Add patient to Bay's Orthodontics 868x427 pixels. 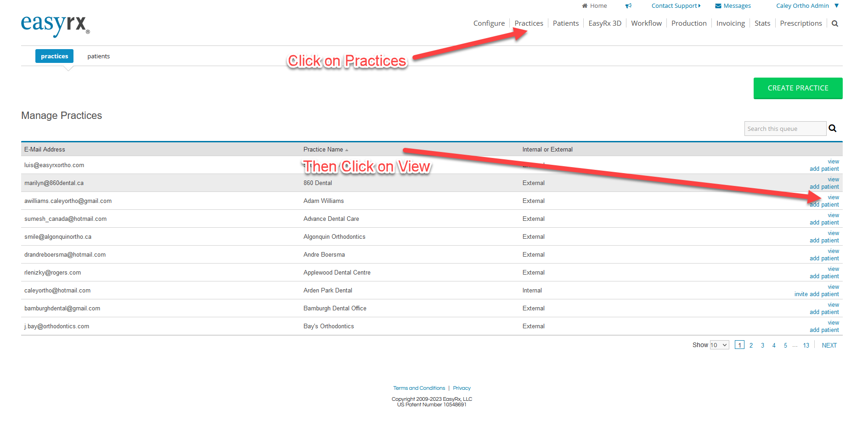pos(824,330)
